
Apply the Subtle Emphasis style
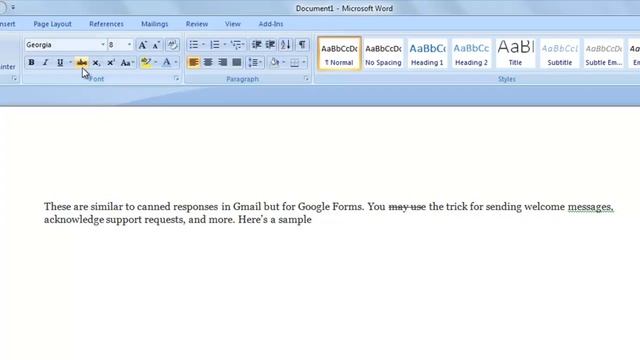(604, 54)
